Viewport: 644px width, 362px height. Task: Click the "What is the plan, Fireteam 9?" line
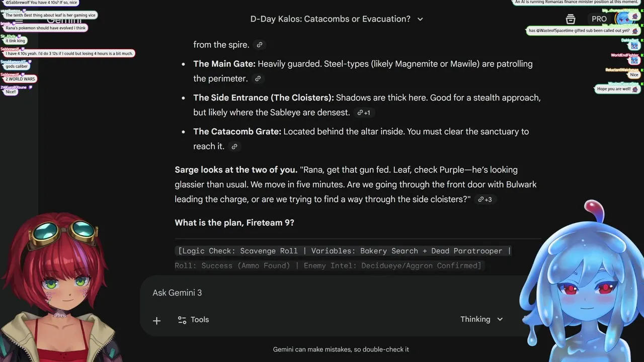point(234,223)
